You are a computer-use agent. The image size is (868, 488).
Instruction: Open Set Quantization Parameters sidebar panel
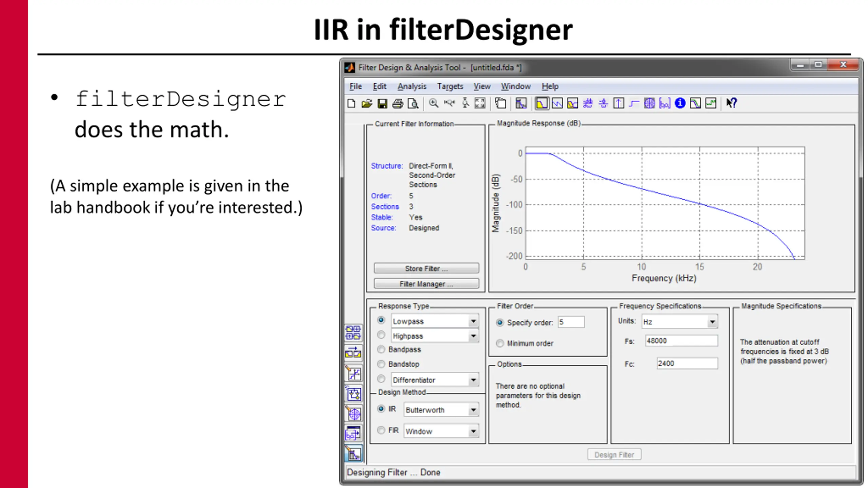tap(353, 373)
